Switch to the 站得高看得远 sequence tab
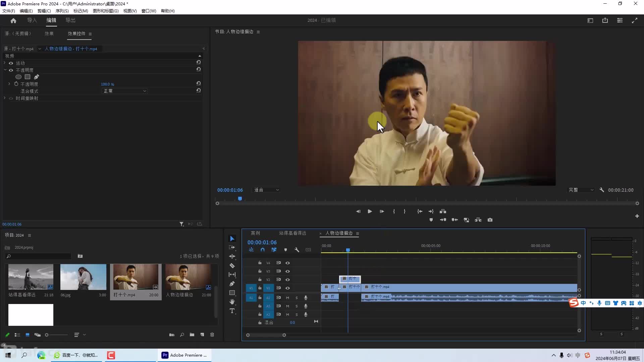644x362 pixels. pyautogui.click(x=292, y=233)
